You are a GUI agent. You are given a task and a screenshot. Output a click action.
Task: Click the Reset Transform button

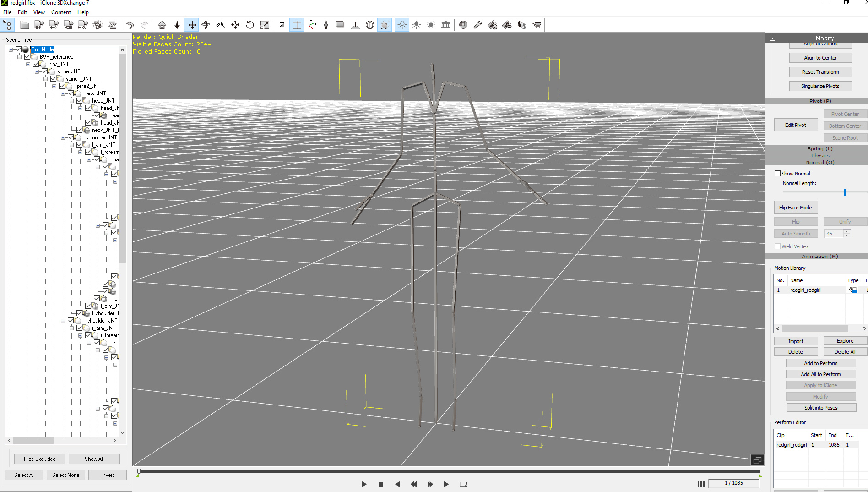[x=820, y=72]
